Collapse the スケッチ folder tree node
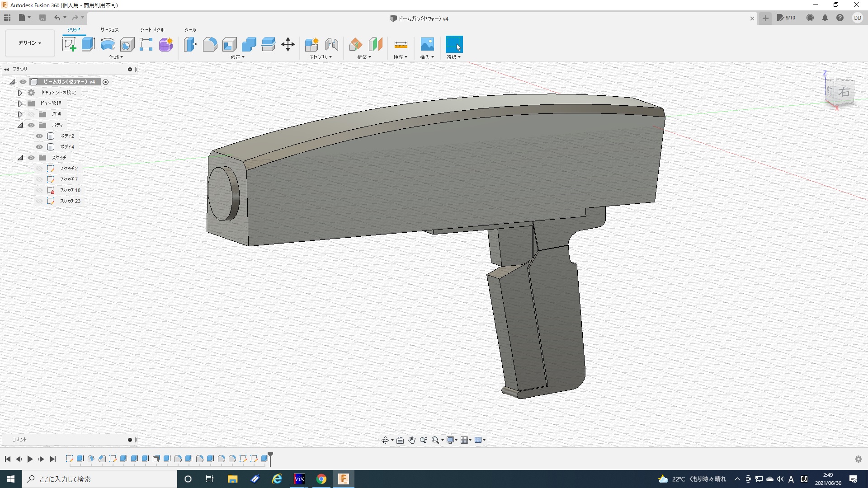 [x=20, y=158]
